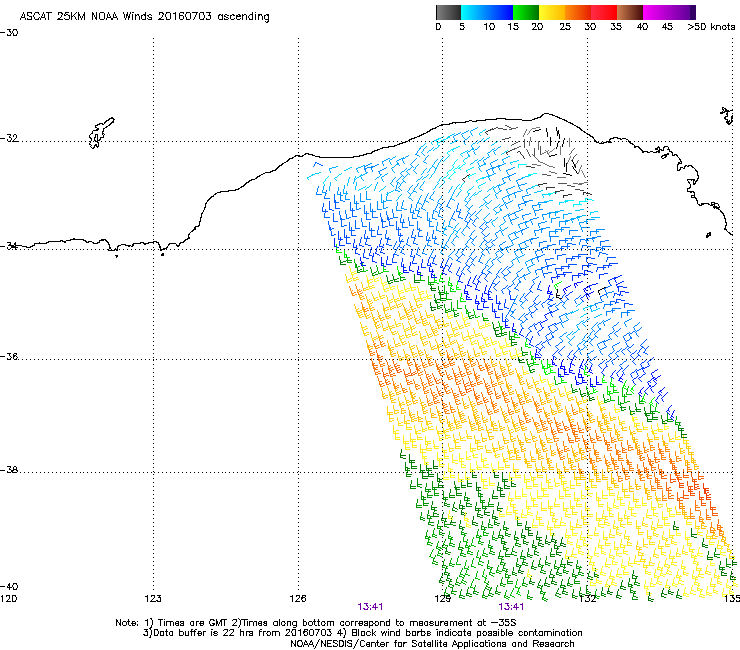Click the ">50 knots" legend label
740x650 pixels.
pos(711,27)
